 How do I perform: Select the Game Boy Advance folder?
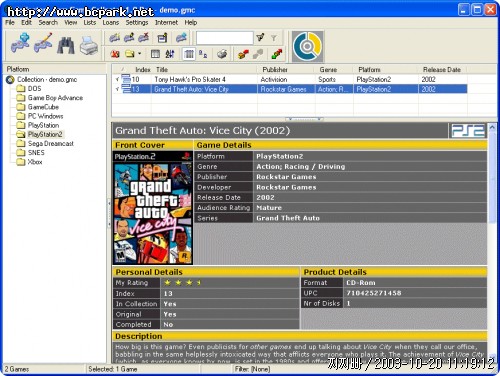(55, 98)
